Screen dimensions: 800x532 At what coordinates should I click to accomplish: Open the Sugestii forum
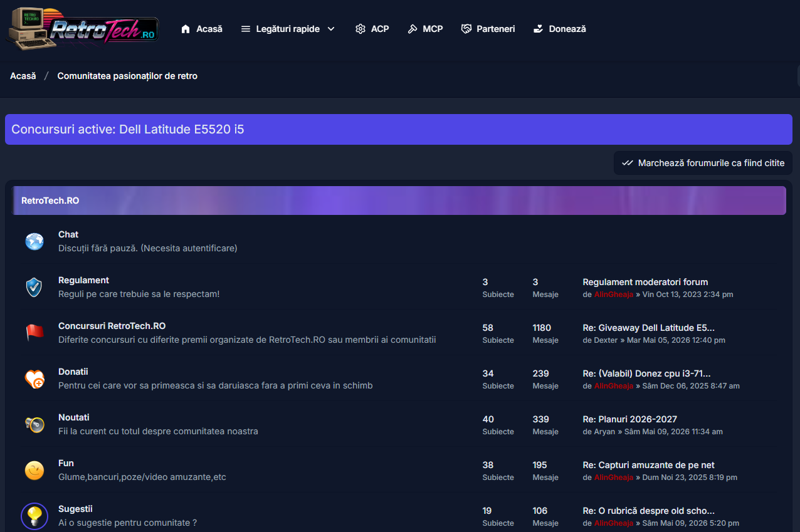point(75,509)
